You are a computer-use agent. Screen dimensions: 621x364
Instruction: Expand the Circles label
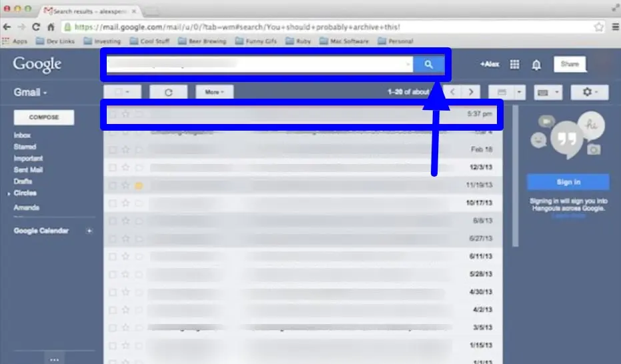pyautogui.click(x=9, y=194)
